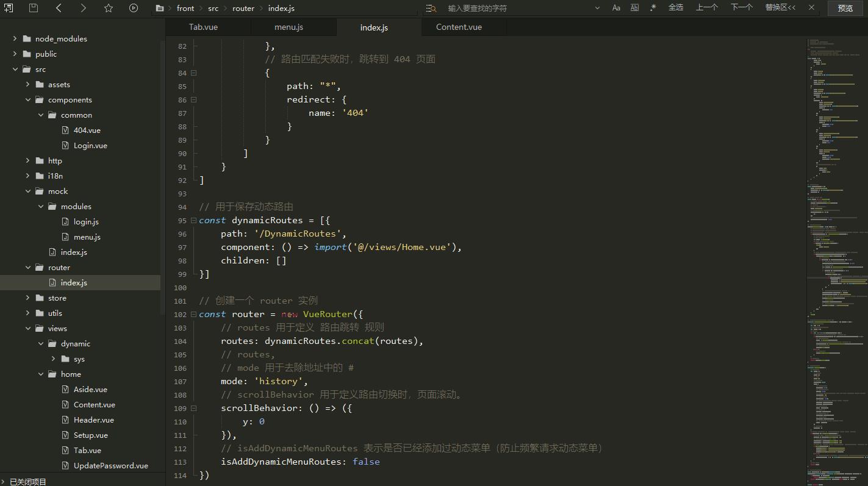Screen dimensions: 868x486
Task: Click the public folder icon
Action: coord(27,54)
